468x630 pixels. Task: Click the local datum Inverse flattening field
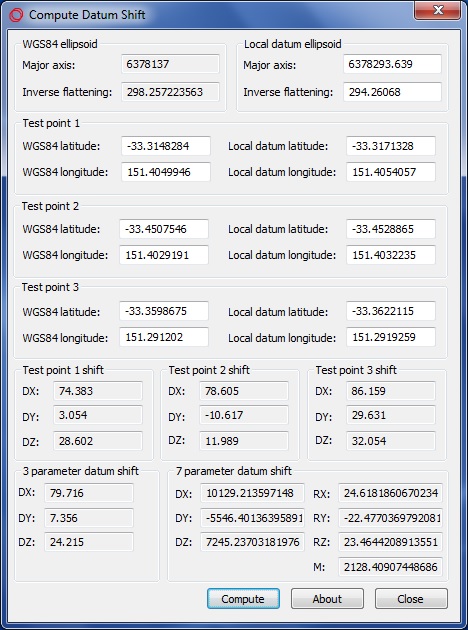[392, 92]
